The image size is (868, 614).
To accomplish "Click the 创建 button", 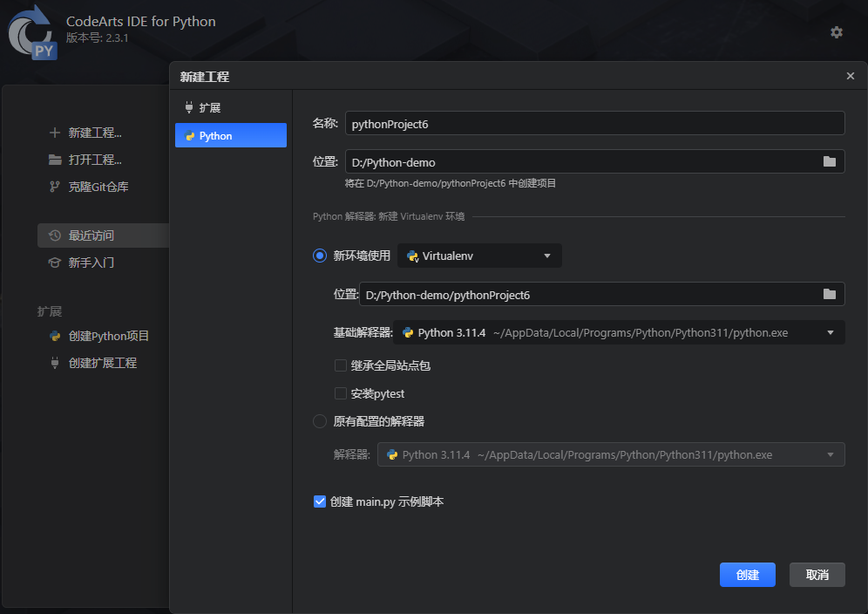I will coord(748,575).
